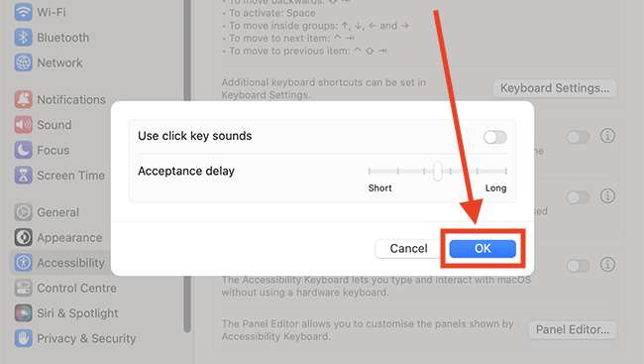Click the Cancel button

pos(408,248)
